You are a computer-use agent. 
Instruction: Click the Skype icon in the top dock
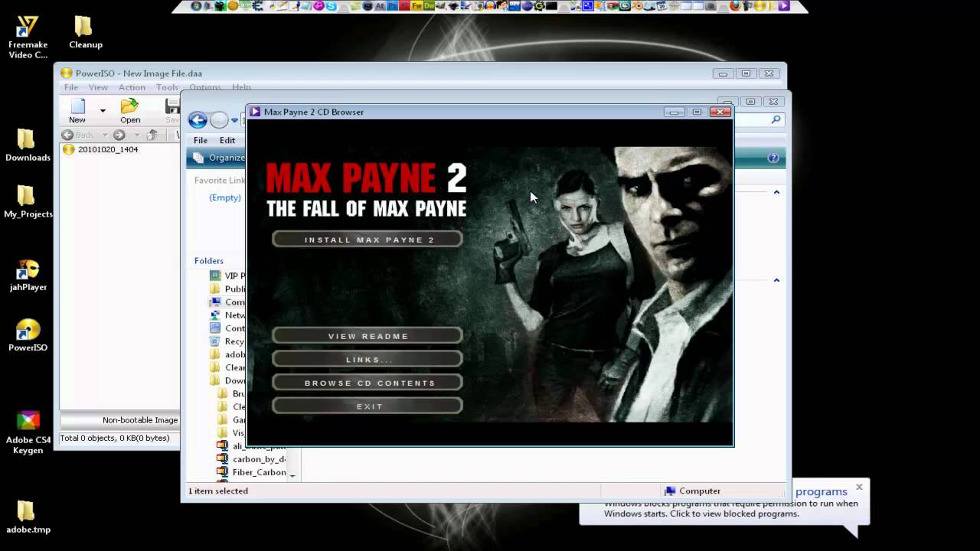tap(332, 6)
